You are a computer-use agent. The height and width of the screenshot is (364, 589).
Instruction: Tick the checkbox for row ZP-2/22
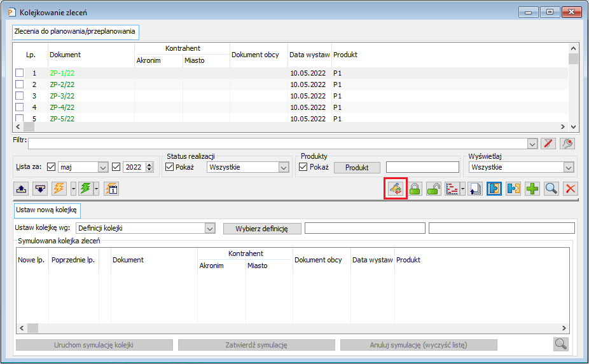pos(20,84)
